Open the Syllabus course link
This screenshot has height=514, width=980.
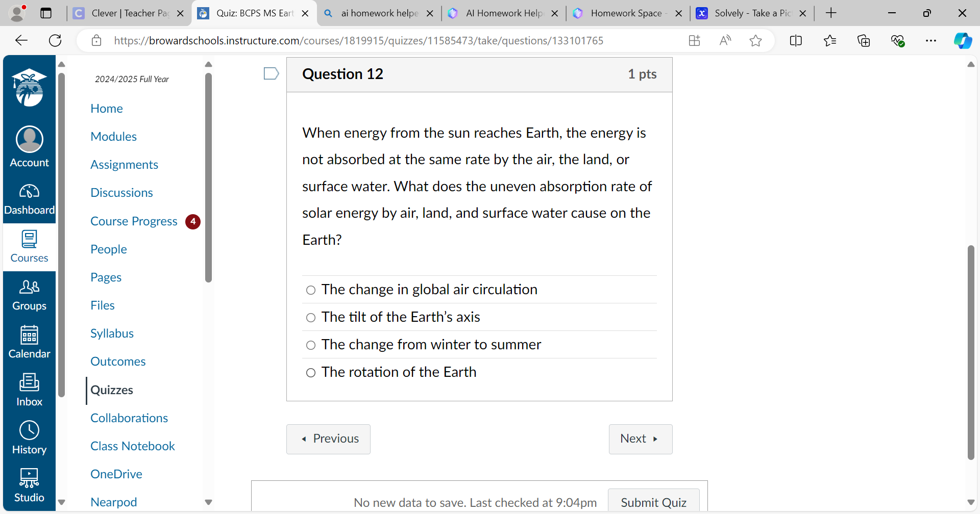pos(112,333)
